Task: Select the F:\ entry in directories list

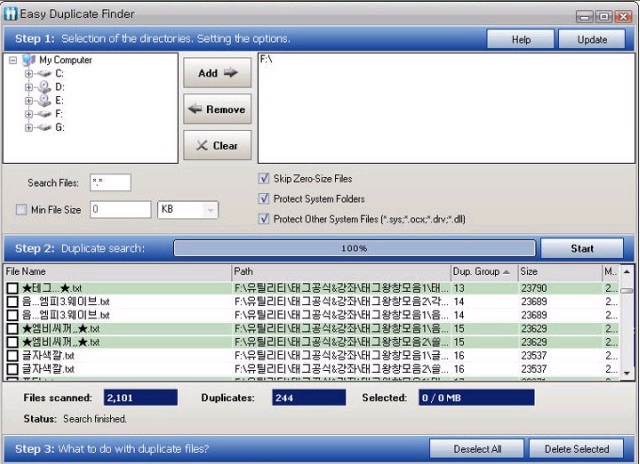Action: [266, 60]
